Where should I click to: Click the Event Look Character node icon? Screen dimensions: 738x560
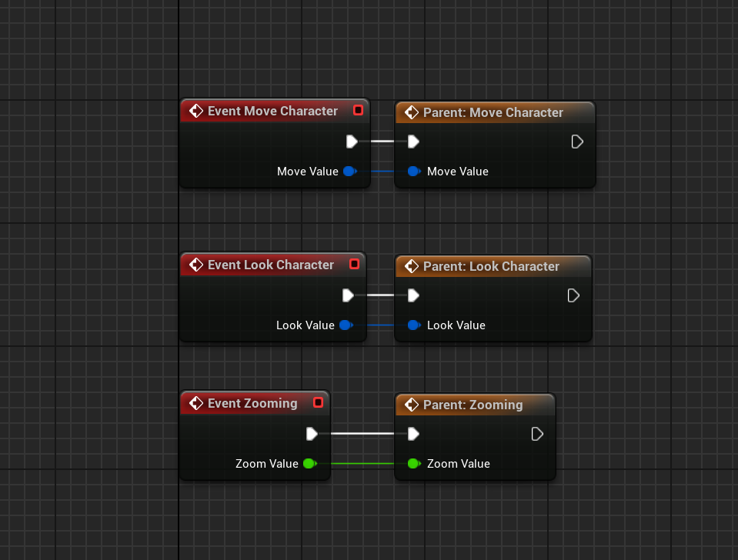coord(195,265)
